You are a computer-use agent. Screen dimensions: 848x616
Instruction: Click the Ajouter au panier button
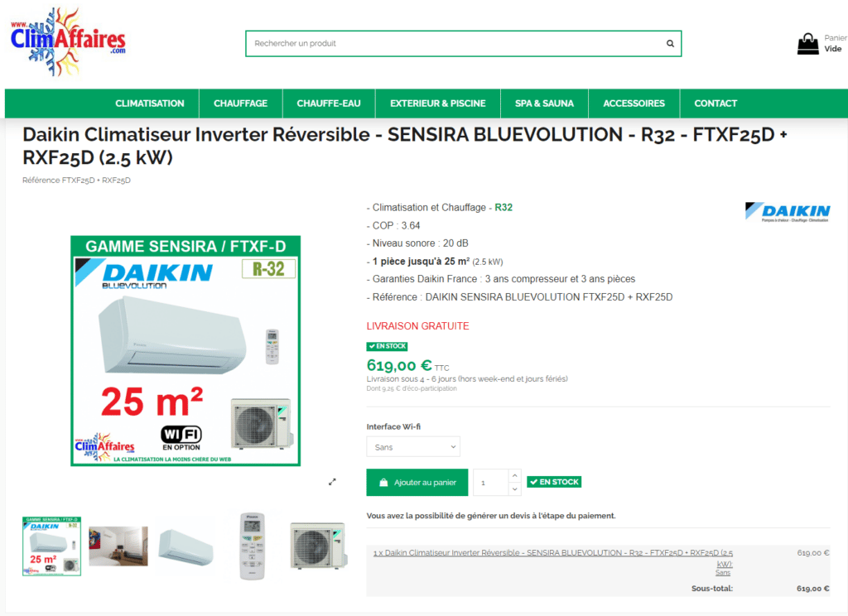click(417, 483)
